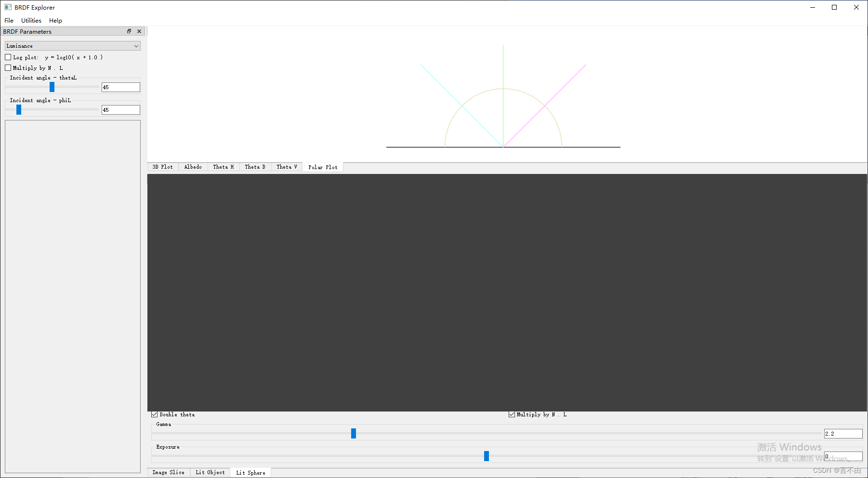Disable the Double theta option
Viewport: 868px width, 478px height.
click(x=154, y=414)
